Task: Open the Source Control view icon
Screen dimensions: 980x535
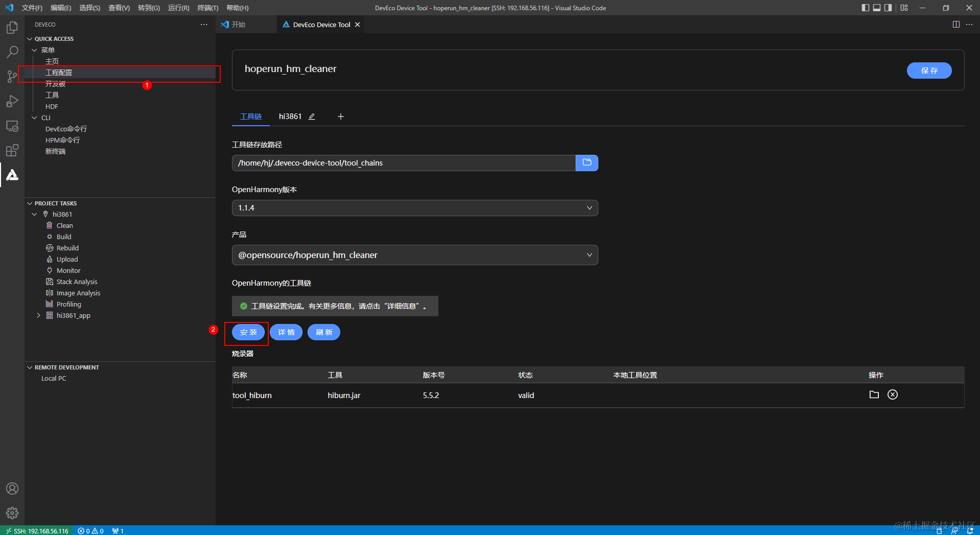Action: coord(12,76)
